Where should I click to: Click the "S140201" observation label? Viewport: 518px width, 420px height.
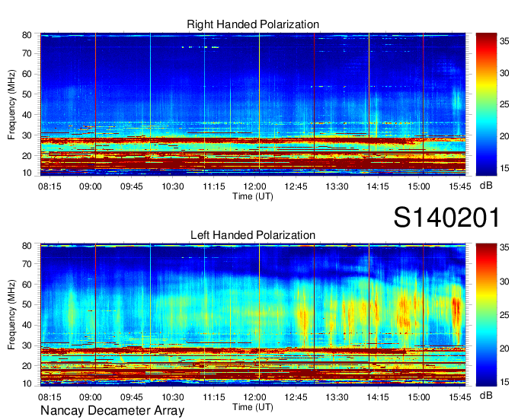(446, 218)
